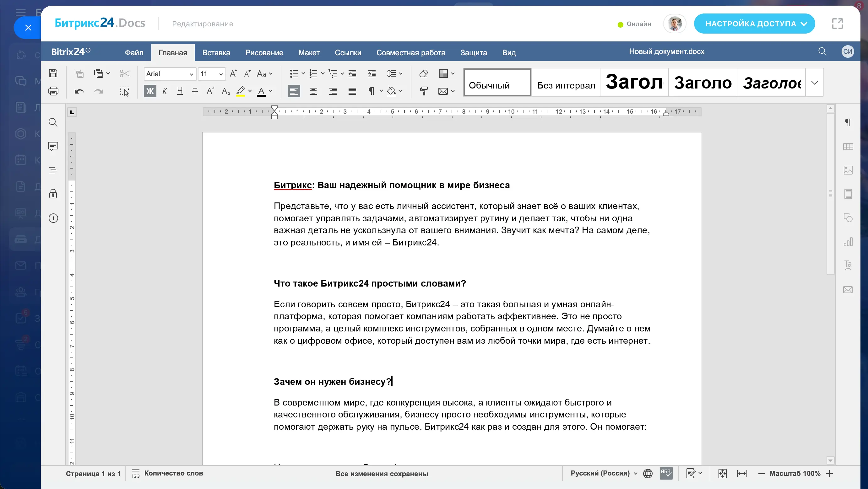Switch to the Вставка tab
868x489 pixels.
coord(216,52)
